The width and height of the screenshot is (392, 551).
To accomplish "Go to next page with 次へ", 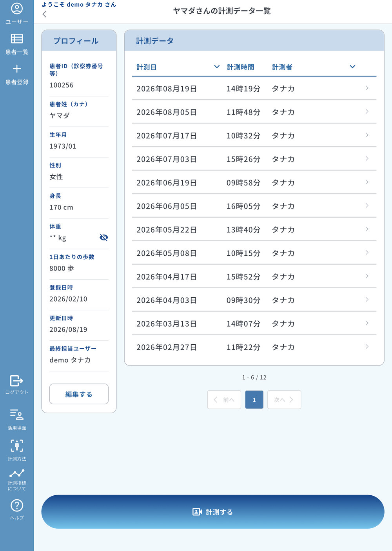I will point(284,400).
